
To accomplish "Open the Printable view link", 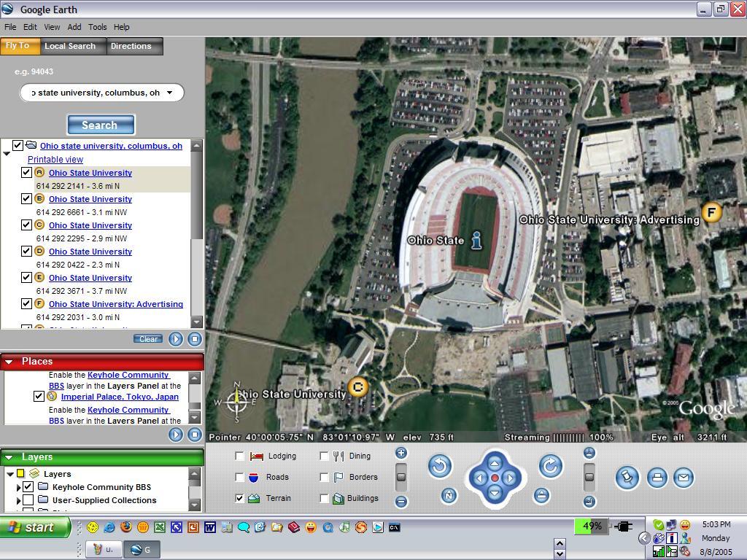I will point(55,160).
